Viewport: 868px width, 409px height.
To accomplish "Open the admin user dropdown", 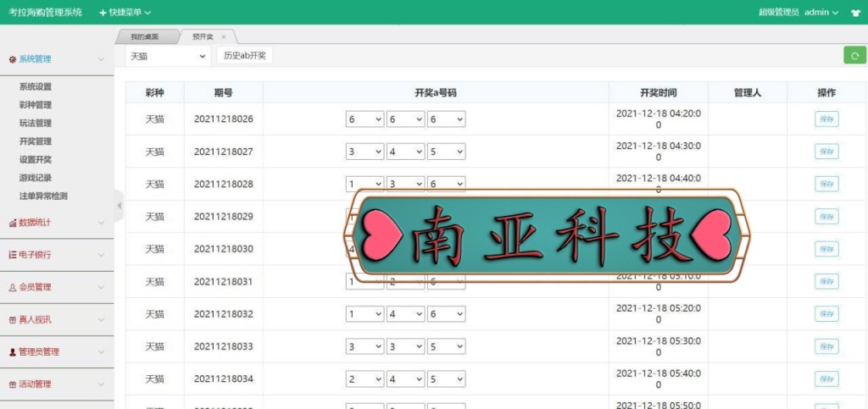I will point(821,12).
